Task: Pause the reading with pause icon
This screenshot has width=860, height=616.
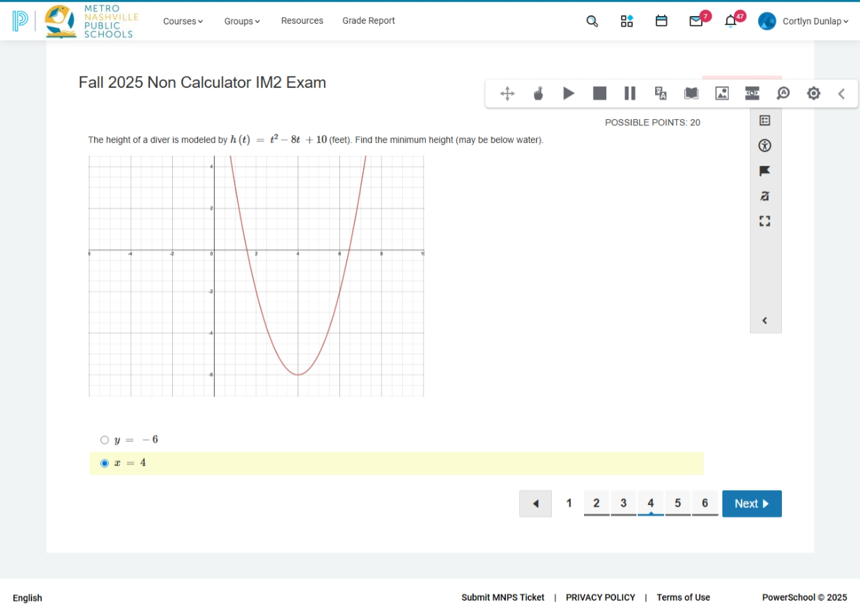Action: (630, 93)
